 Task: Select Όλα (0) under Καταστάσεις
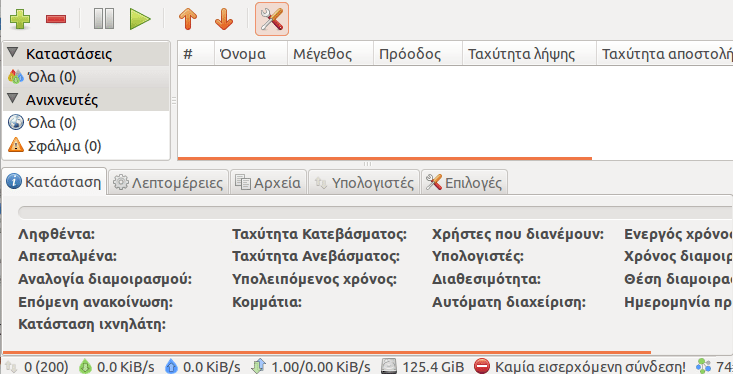pos(86,77)
